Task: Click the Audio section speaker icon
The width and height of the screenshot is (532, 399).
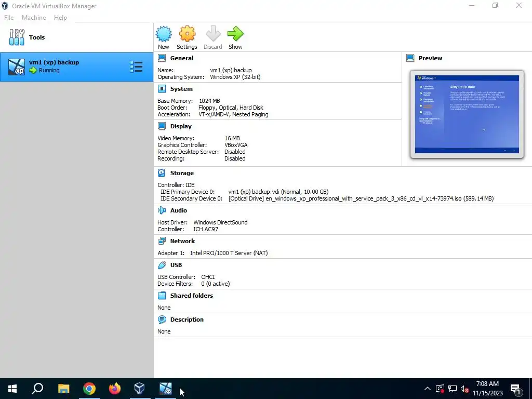Action: (162, 210)
